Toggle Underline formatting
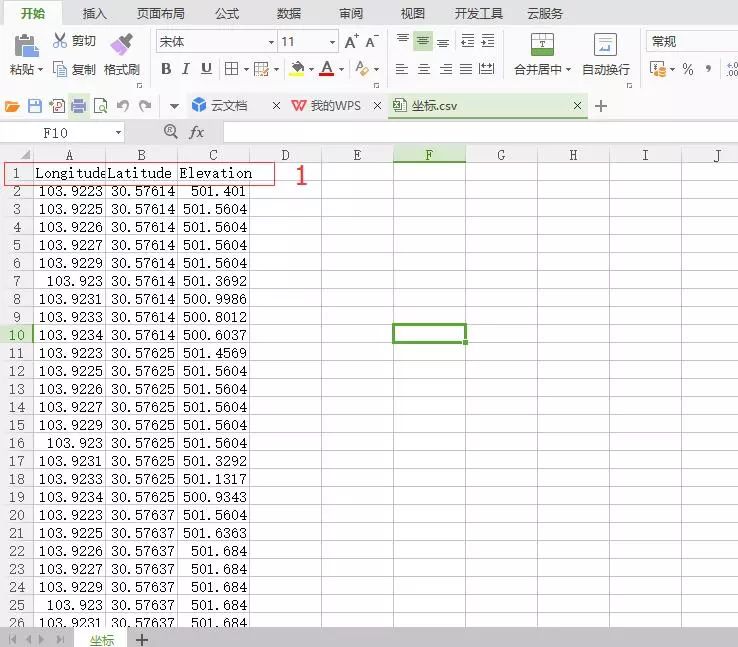 206,69
